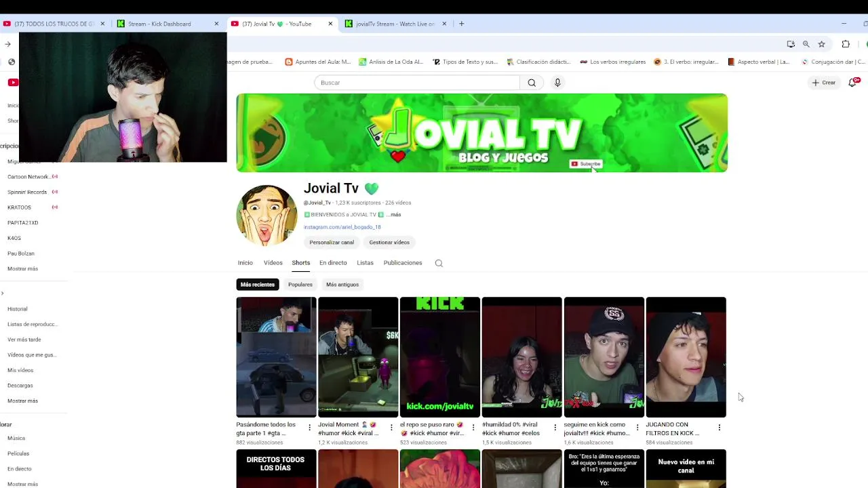This screenshot has height=488, width=868.
Task: Expand channel description with ...más
Action: [394, 215]
